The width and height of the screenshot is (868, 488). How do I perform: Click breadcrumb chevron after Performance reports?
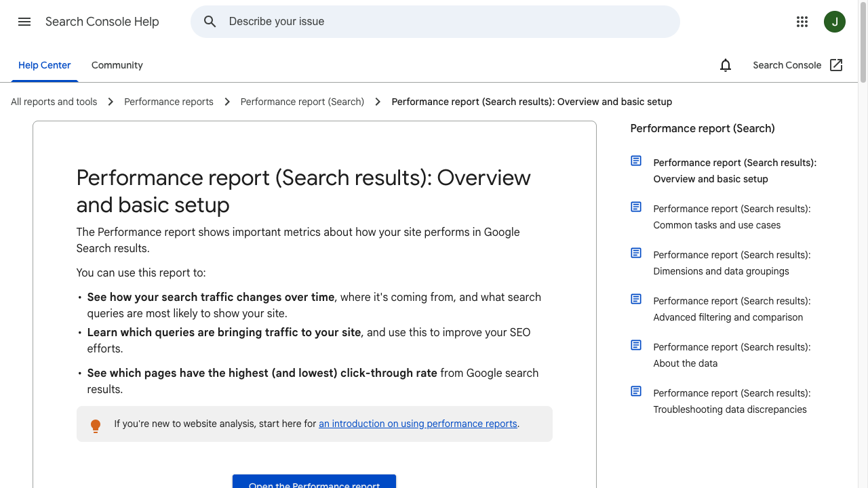[227, 102]
